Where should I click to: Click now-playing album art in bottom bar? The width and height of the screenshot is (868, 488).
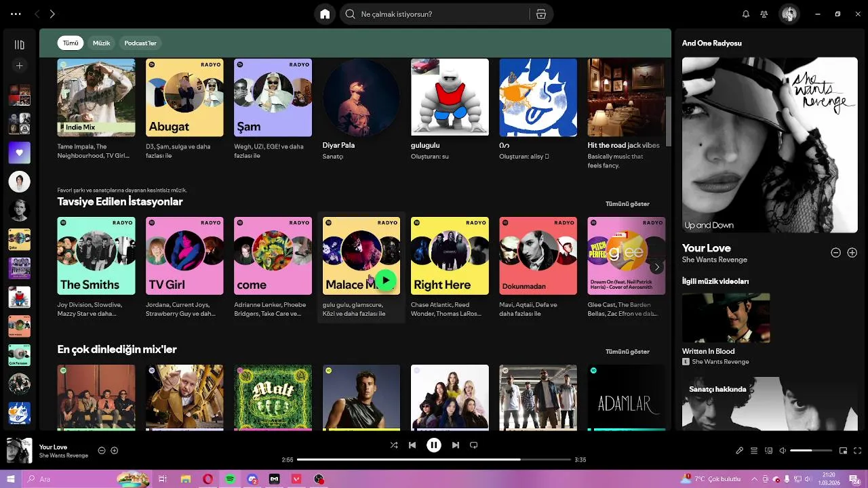(x=19, y=451)
